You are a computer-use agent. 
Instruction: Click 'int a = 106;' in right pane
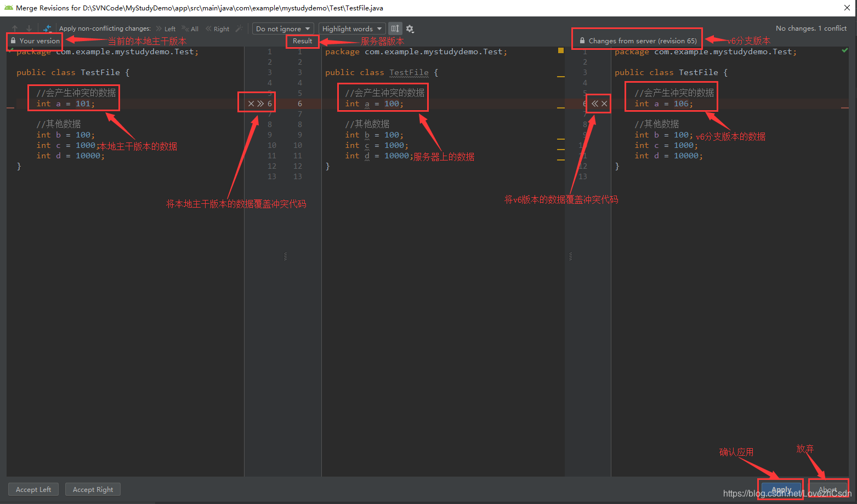tap(664, 104)
